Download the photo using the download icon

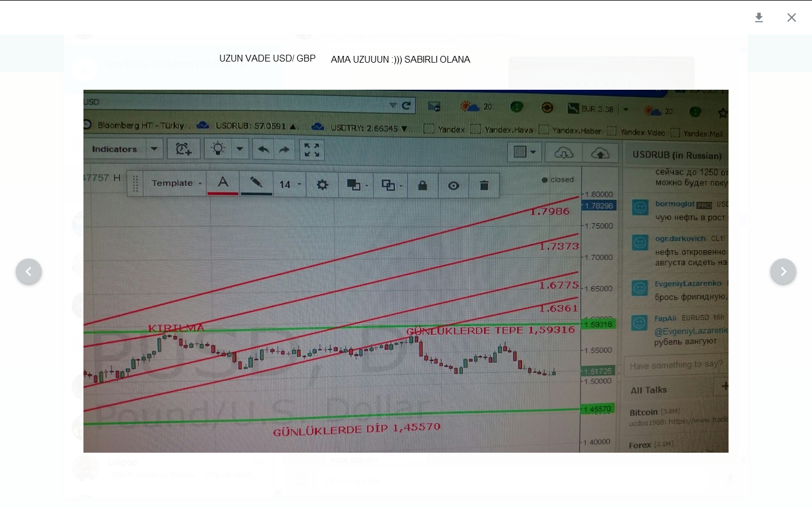[759, 17]
